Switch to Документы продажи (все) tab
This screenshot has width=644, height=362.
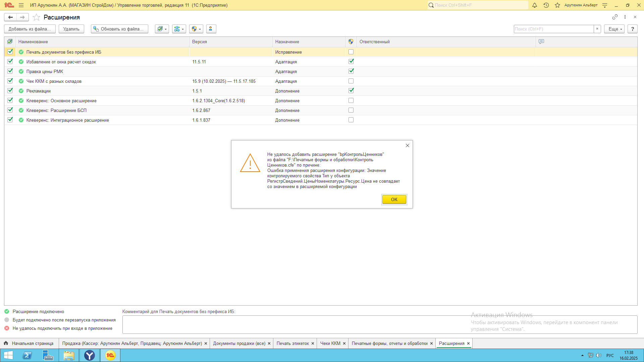pyautogui.click(x=239, y=343)
